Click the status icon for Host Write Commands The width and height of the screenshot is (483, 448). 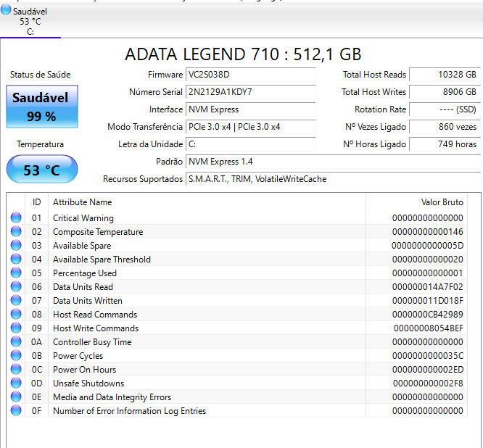[16, 328]
